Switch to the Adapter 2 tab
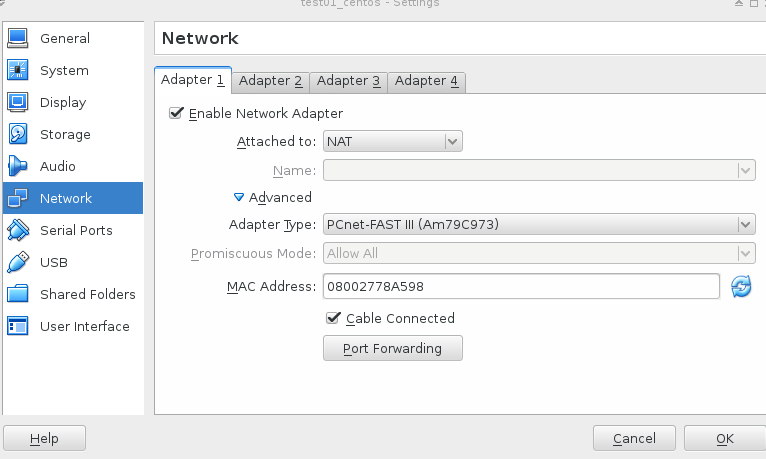766x459 pixels. pos(270,81)
